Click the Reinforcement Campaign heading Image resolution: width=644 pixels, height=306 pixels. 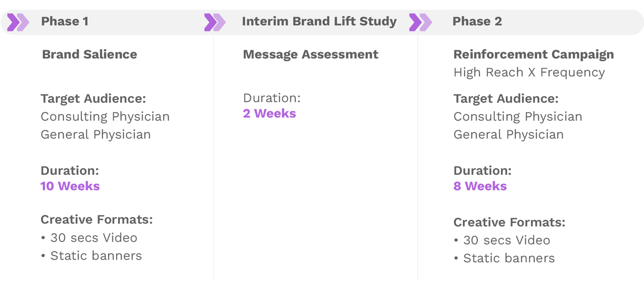(x=534, y=55)
